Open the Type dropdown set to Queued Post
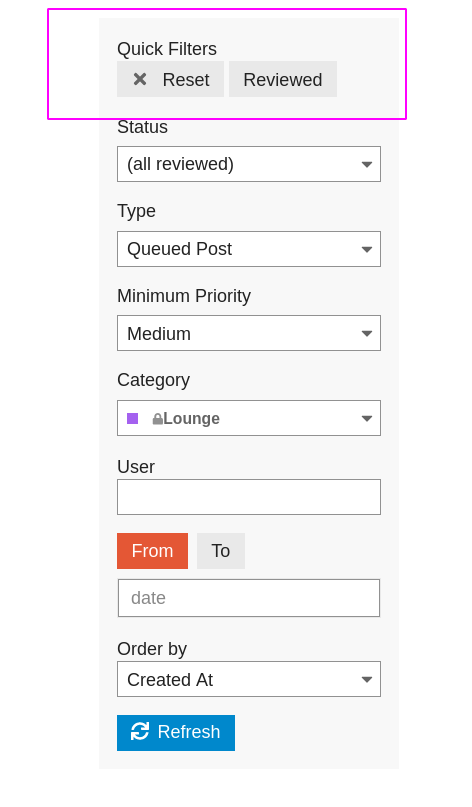Viewport: 472px width, 807px height. 249,249
